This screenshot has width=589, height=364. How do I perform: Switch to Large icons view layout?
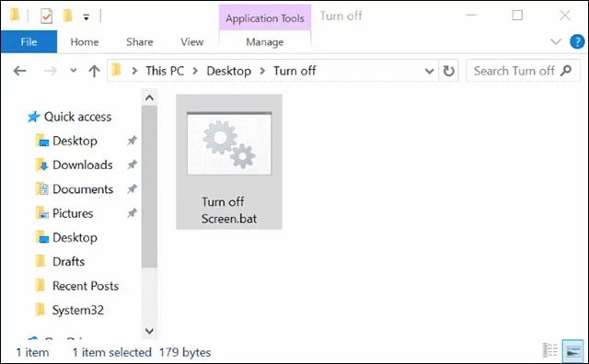click(572, 351)
